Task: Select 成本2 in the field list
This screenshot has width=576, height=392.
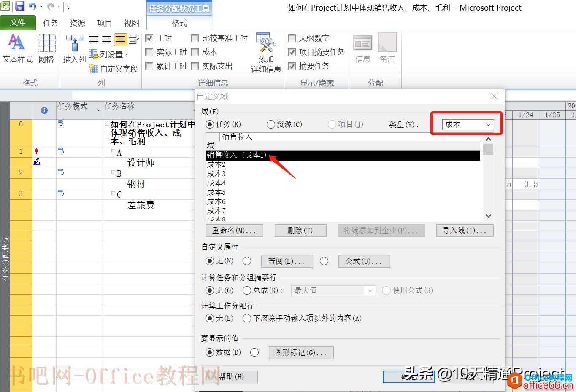Action: 343,164
